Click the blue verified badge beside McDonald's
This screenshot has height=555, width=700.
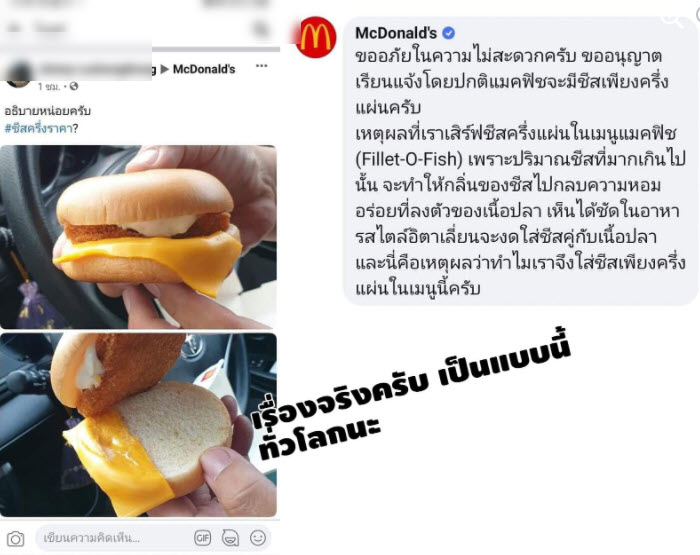(x=449, y=33)
